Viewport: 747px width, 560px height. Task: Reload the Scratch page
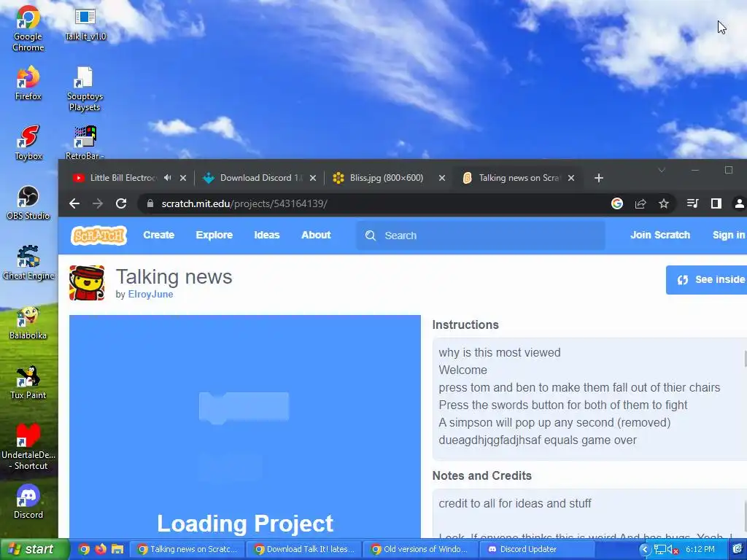click(121, 204)
